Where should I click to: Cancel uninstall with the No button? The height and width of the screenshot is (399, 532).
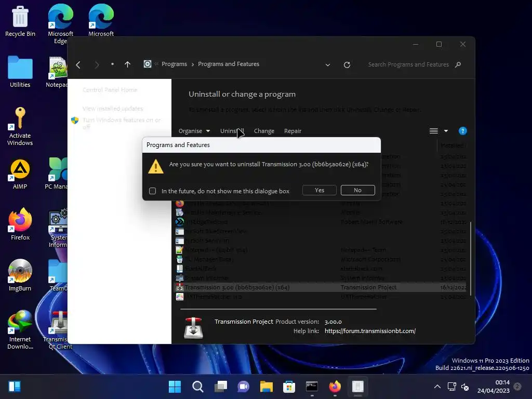pyautogui.click(x=357, y=190)
